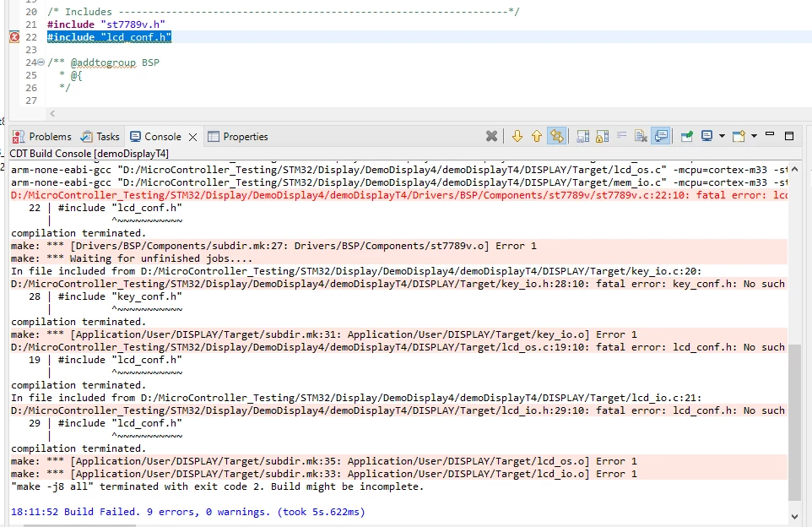This screenshot has height=527, width=812.
Task: Click the @addtogroup BSP comment text
Action: coord(115,62)
